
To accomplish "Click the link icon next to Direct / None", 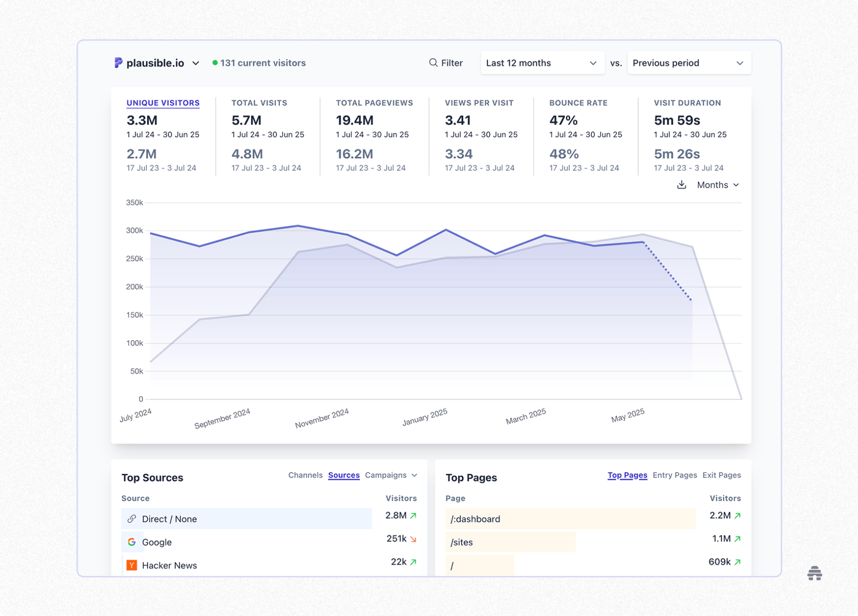I will [x=132, y=519].
